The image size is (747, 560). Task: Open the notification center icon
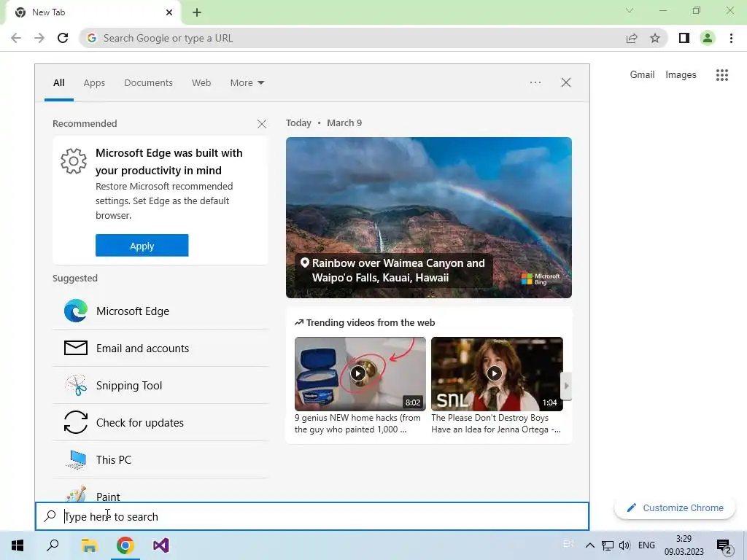[724, 546]
